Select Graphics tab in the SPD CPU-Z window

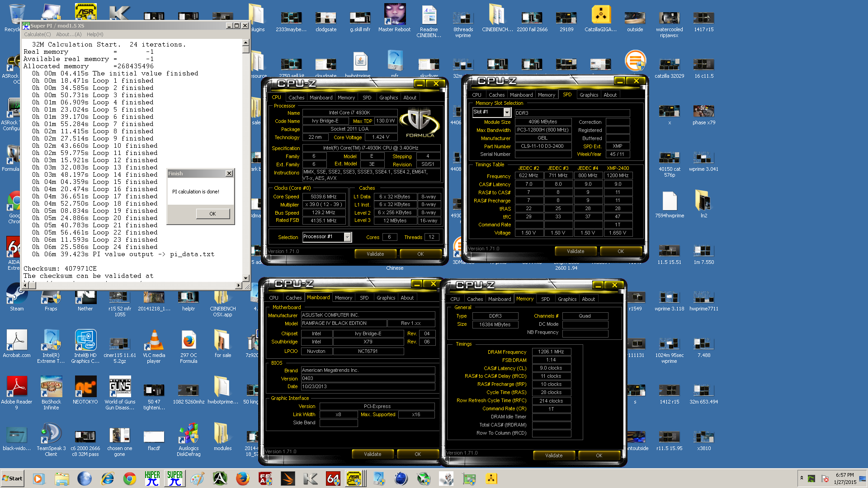click(589, 95)
